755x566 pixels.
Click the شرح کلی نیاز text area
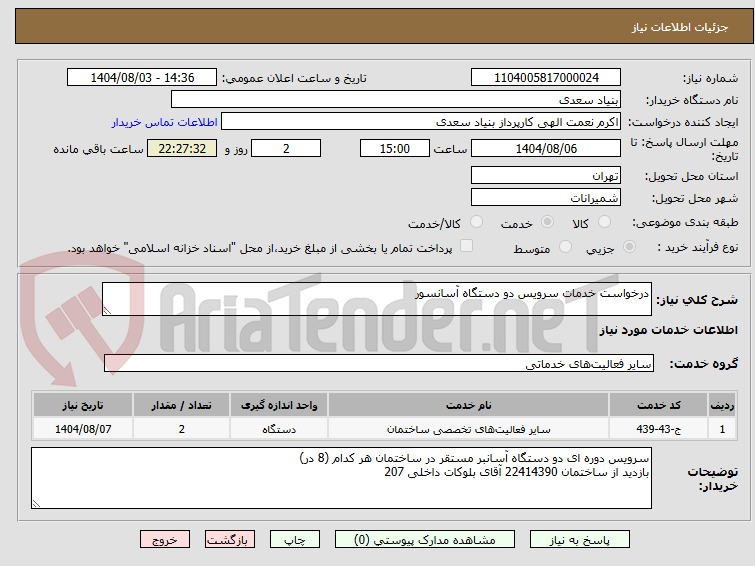[377, 299]
